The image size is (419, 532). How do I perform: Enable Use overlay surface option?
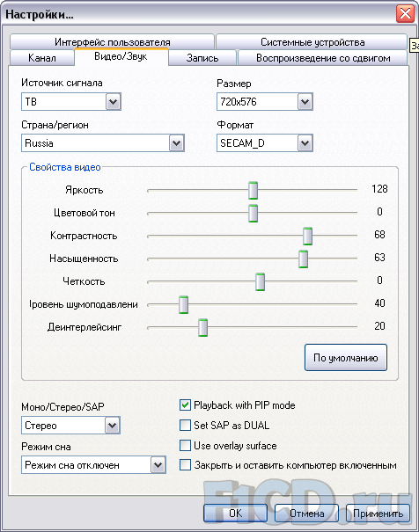pos(185,445)
